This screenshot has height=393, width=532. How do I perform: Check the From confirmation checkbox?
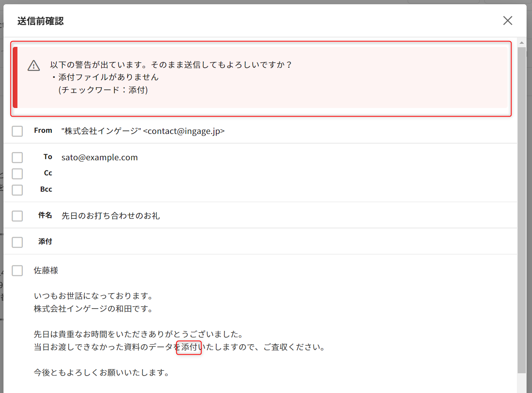point(17,131)
